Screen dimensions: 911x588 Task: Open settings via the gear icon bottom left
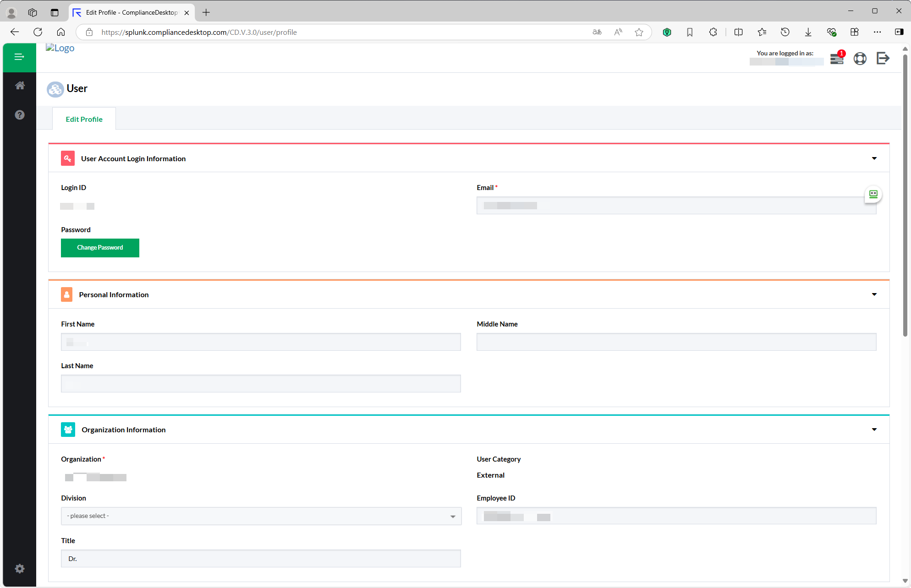point(20,568)
